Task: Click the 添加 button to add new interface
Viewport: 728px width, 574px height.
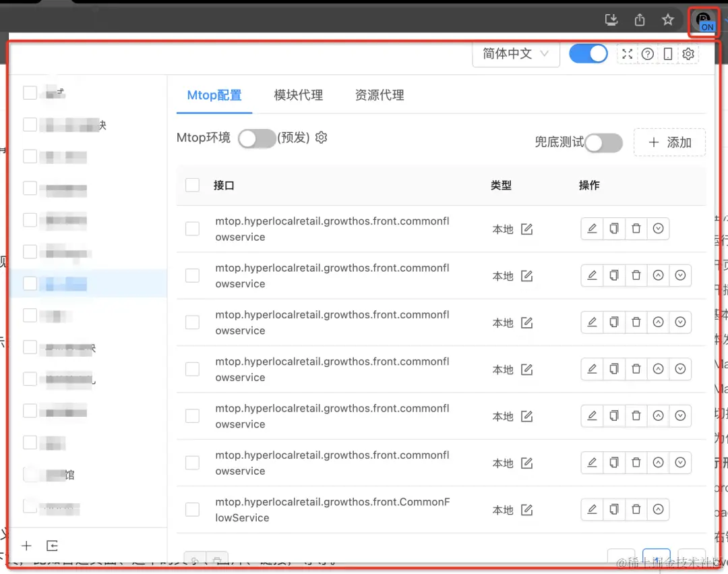Action: pyautogui.click(x=669, y=142)
